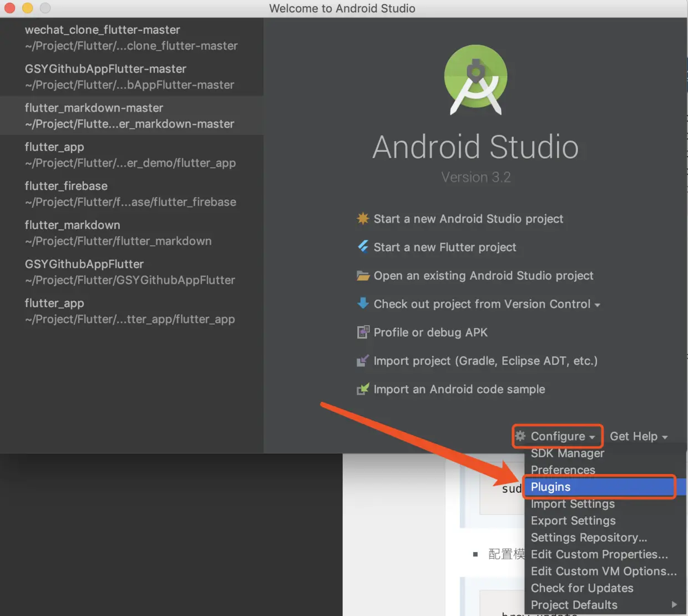Open flutter_app project under tter_app path
The height and width of the screenshot is (616, 688).
(131, 311)
